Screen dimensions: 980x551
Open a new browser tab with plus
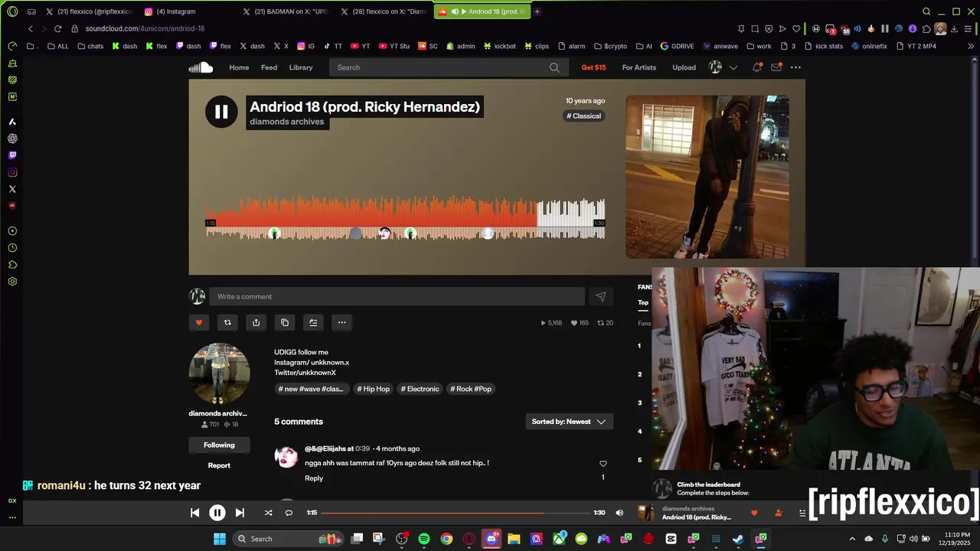pyautogui.click(x=537, y=11)
